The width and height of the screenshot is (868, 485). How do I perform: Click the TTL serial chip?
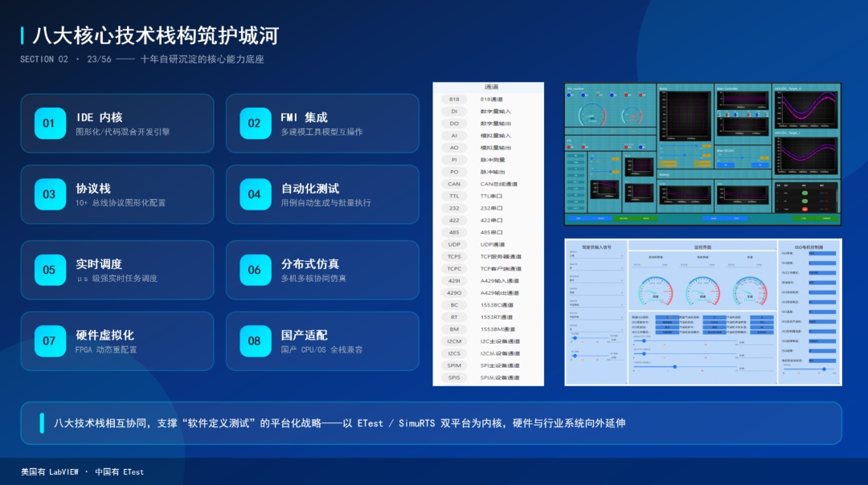[x=454, y=196]
